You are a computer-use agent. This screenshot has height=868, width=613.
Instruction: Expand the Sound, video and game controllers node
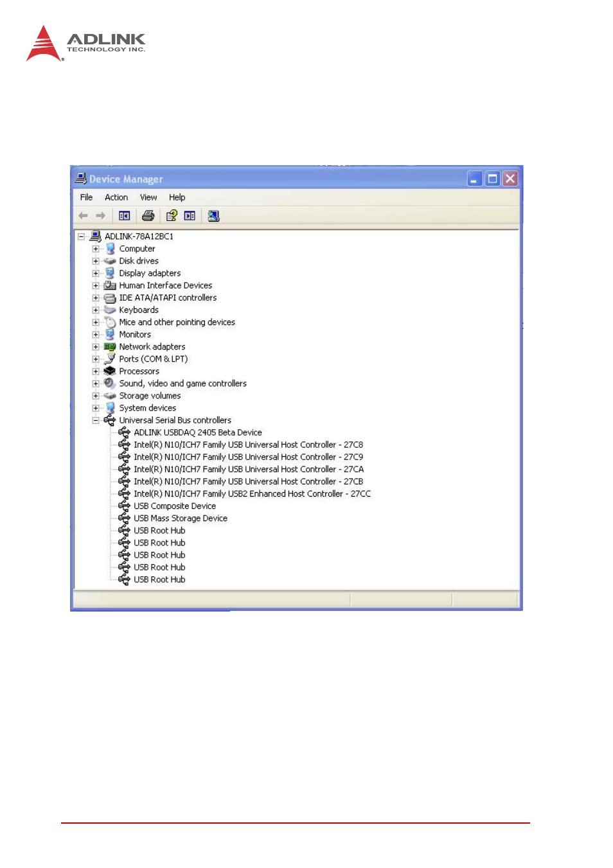(96, 384)
